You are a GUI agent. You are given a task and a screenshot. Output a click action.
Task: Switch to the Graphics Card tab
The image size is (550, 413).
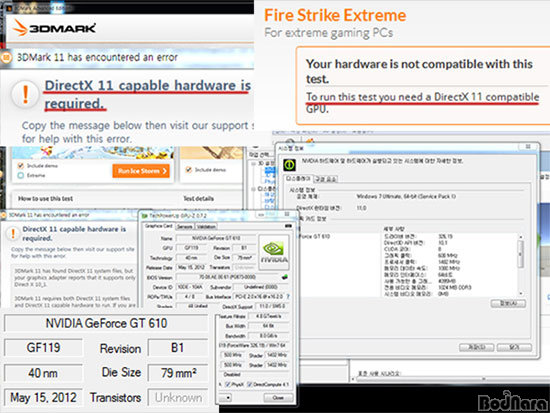(159, 226)
